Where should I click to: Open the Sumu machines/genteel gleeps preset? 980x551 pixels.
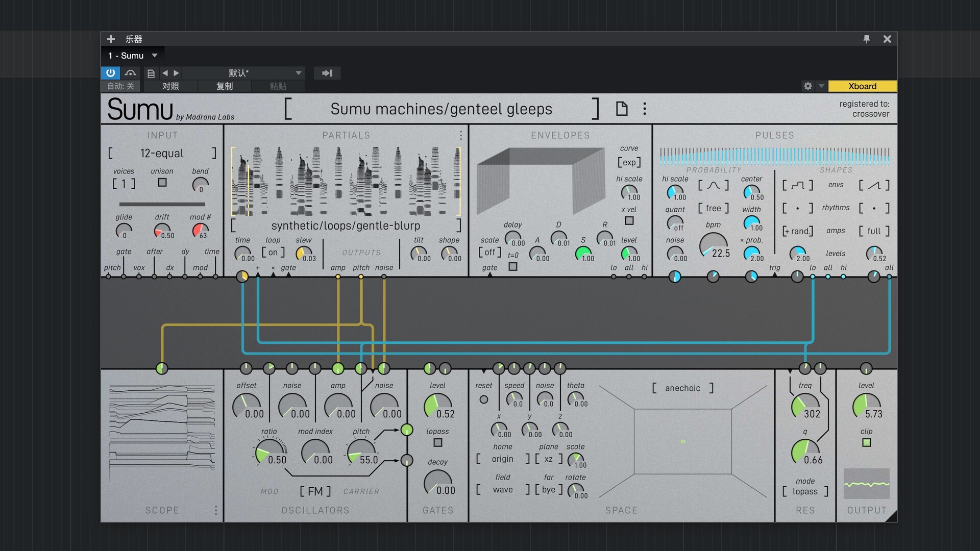click(x=442, y=109)
